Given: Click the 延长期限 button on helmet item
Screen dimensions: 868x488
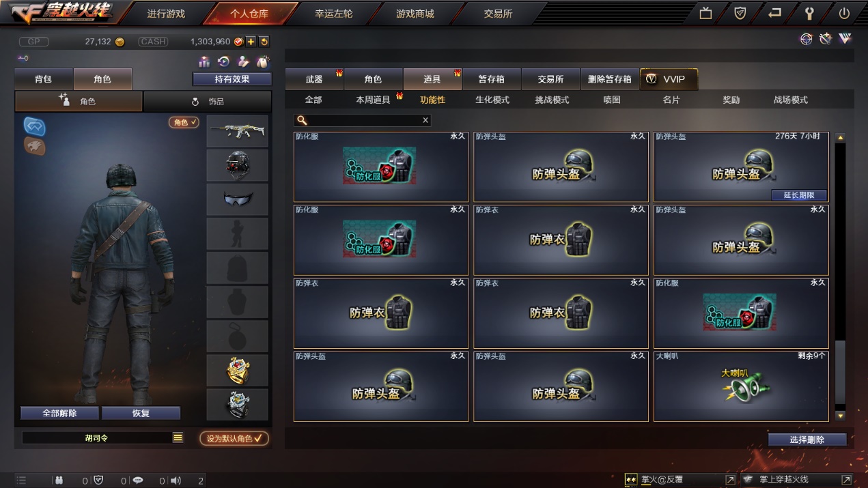Looking at the screenshot, I should tap(799, 195).
